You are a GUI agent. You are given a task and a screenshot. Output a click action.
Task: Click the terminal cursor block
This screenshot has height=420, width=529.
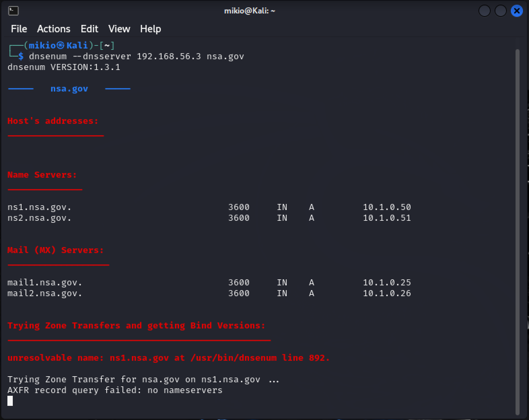10,401
